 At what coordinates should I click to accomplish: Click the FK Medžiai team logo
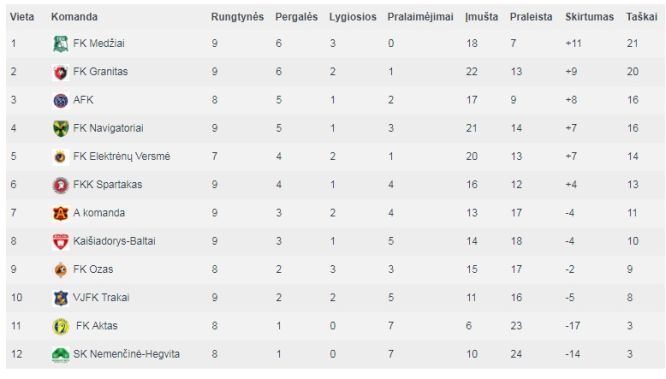[x=60, y=44]
